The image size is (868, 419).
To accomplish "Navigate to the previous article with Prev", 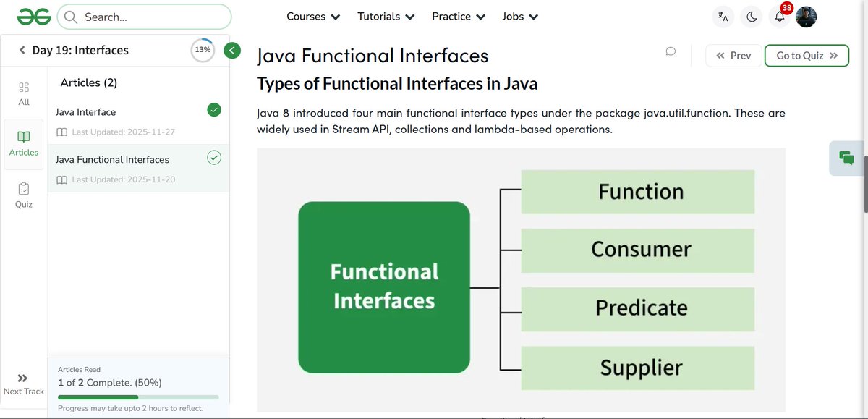I will [x=733, y=55].
